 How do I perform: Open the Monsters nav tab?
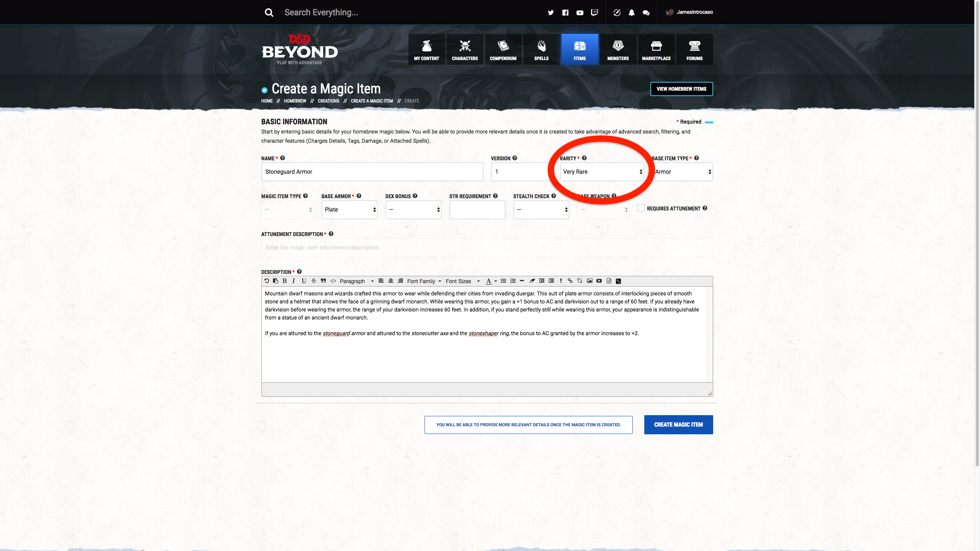pos(618,49)
